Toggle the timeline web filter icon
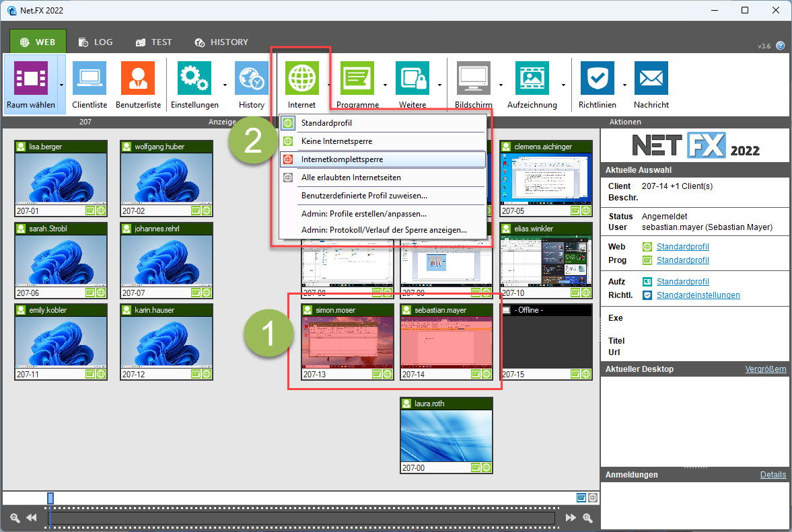The height and width of the screenshot is (532, 792). pyautogui.click(x=592, y=498)
